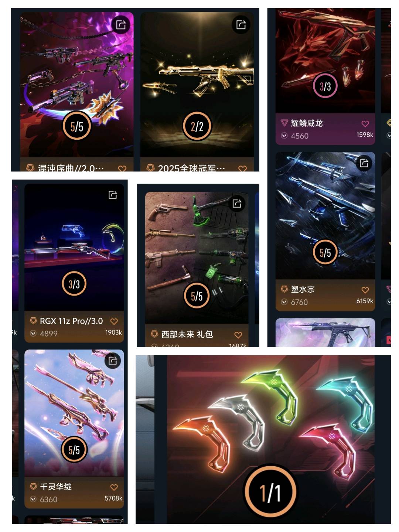The width and height of the screenshot is (399, 532).
Task: Tap share icon on 千灵华绽 card
Action: tap(113, 360)
